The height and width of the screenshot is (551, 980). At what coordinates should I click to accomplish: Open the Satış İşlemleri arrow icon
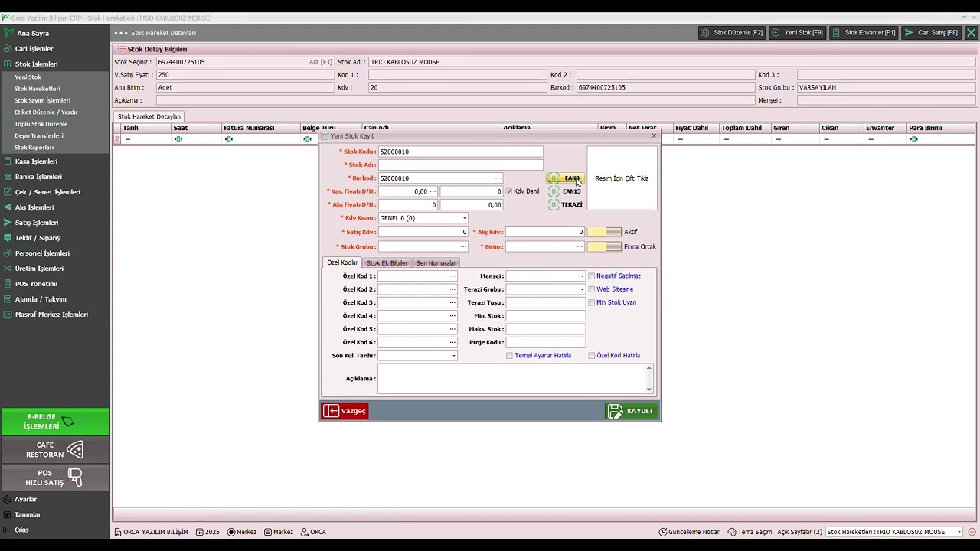pos(8,223)
